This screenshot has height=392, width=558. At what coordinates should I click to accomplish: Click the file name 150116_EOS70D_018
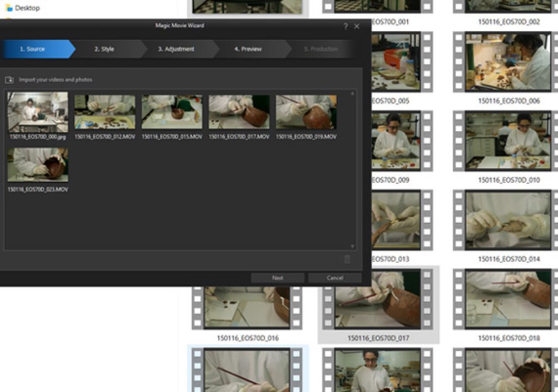[x=509, y=338]
